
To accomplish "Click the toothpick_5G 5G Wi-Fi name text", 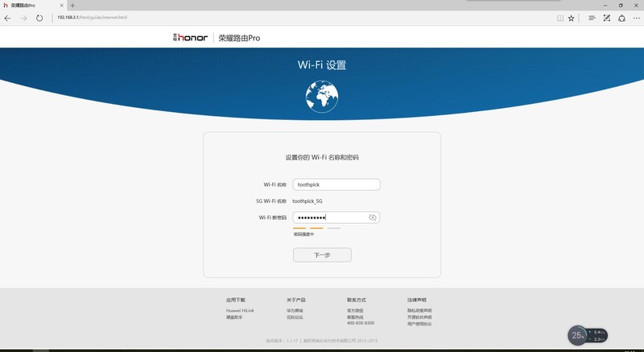I will (x=308, y=201).
